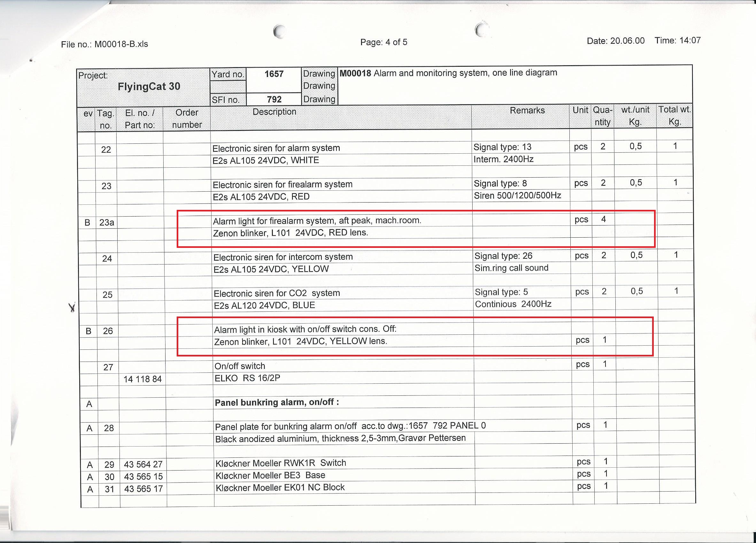
Task: Select the 'Panel bunkring alarm, on/off :' heading
Action: (x=277, y=402)
